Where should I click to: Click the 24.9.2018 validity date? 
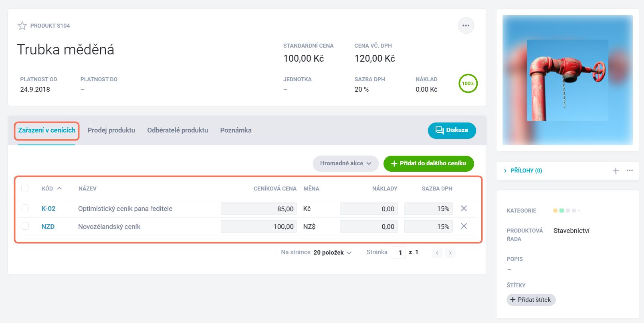[x=35, y=89]
